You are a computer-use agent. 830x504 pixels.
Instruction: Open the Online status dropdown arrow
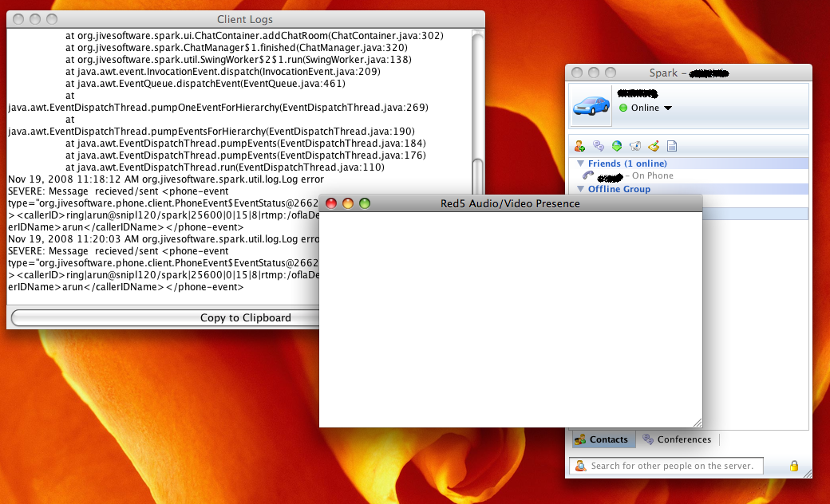point(668,108)
